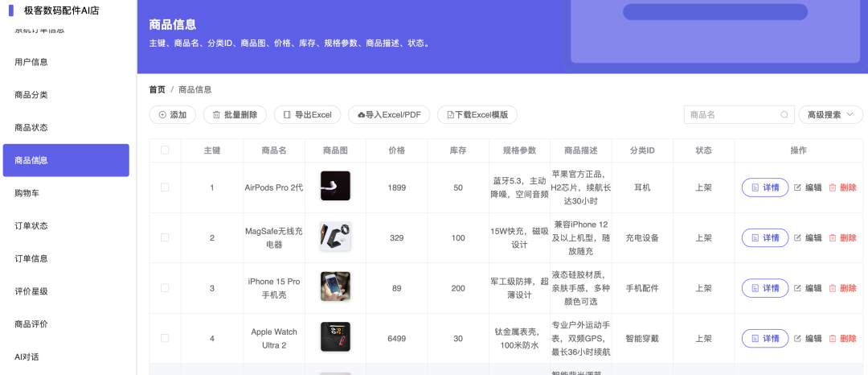The height and width of the screenshot is (375, 868).
Task: Click the 充电设备 category cell
Action: pyautogui.click(x=642, y=237)
